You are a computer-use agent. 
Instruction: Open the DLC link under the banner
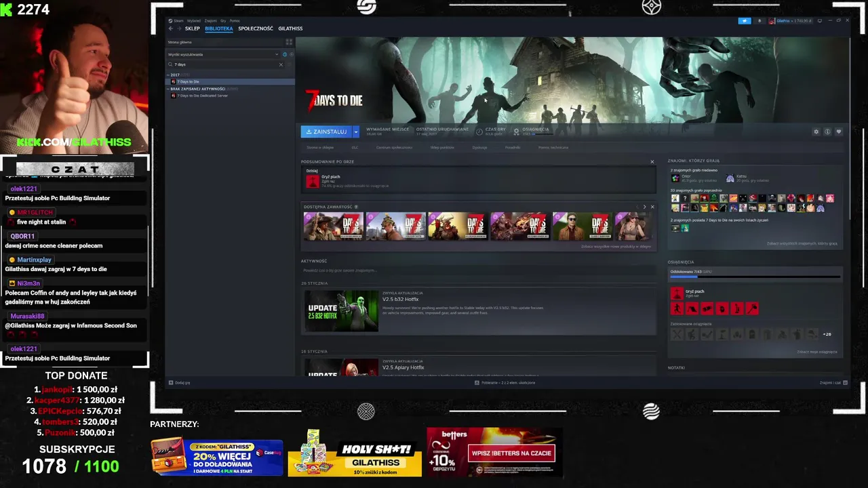pos(355,147)
